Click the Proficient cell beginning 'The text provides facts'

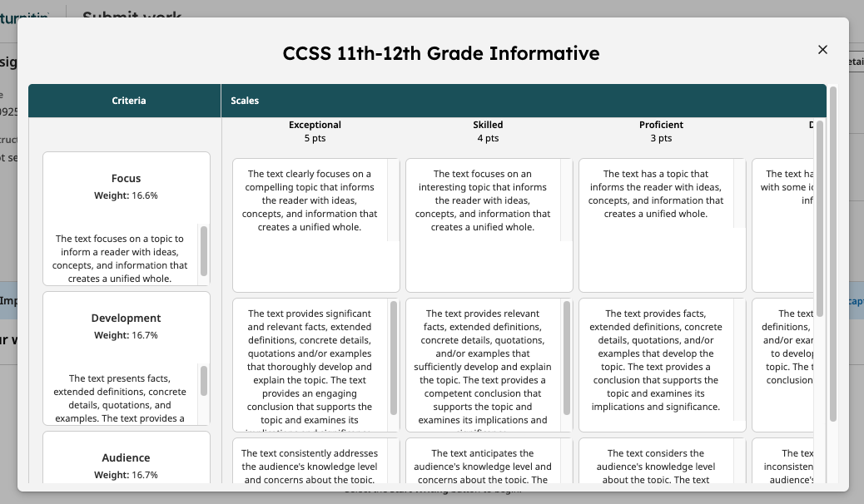663,365
